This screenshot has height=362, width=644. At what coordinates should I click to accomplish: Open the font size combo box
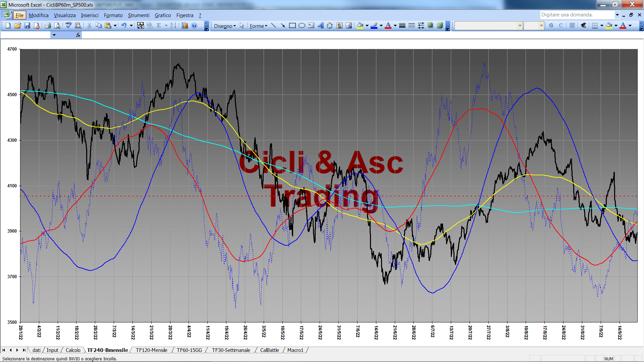(x=534, y=25)
